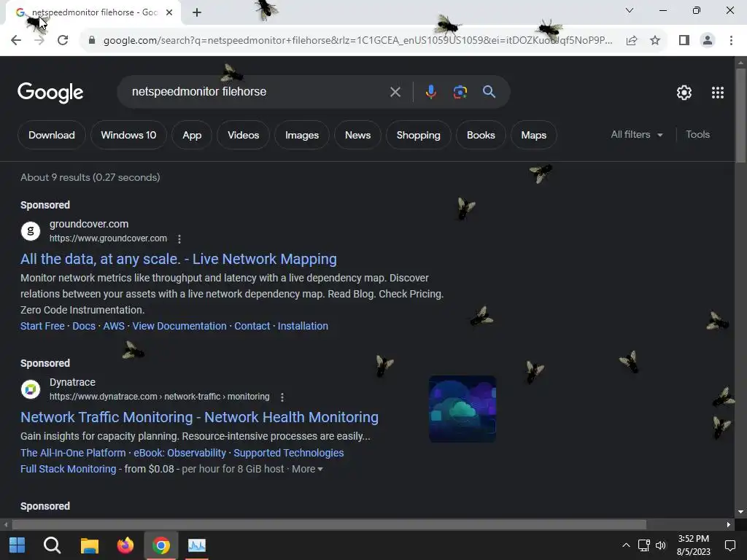Open The All-In-One Platform link
Screen dimensions: 747x560
click(73, 453)
